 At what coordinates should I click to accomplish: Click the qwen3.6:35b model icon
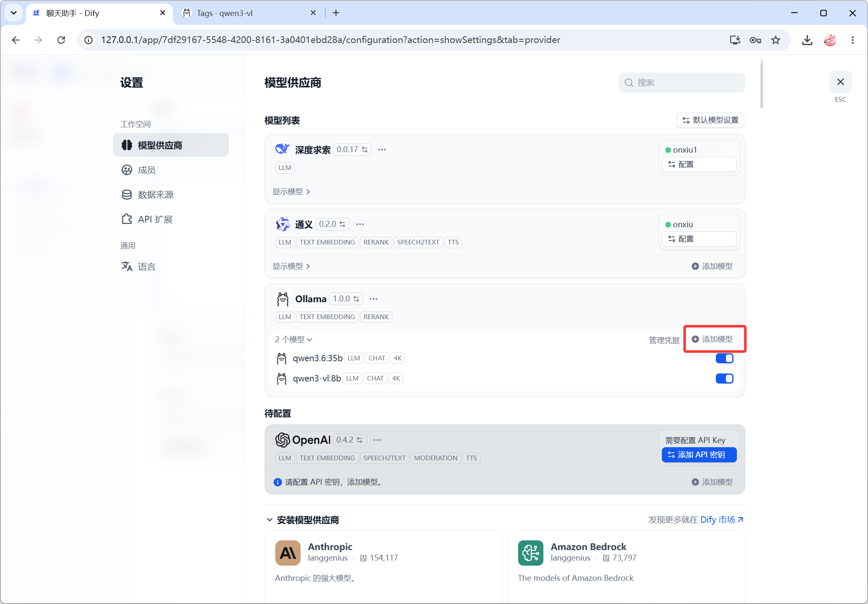tap(282, 358)
